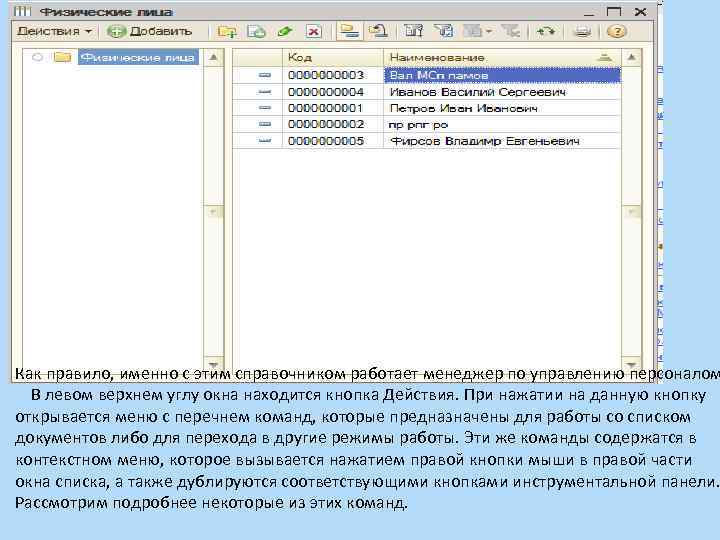Edit the current item with the green pencil icon
The width and height of the screenshot is (720, 540).
[x=285, y=32]
